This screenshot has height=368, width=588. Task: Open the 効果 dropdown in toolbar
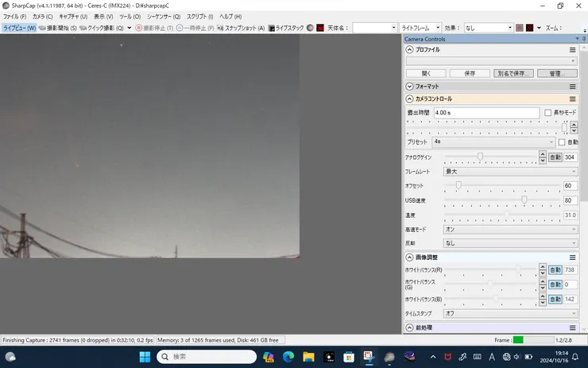coord(488,28)
